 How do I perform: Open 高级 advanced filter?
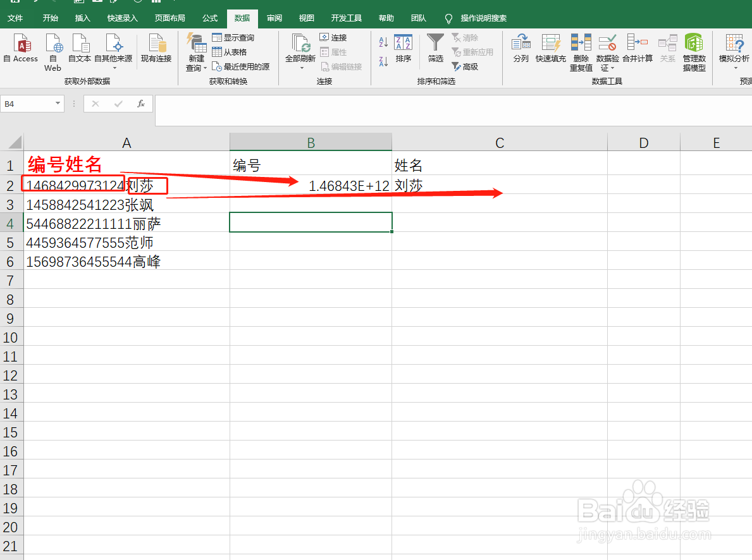click(x=465, y=66)
